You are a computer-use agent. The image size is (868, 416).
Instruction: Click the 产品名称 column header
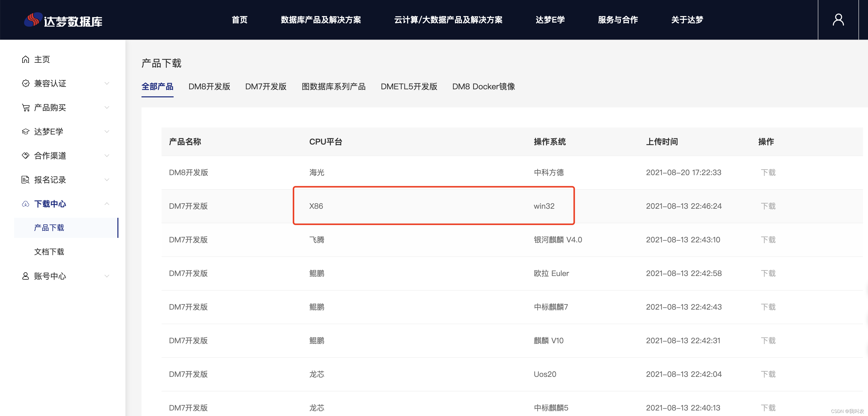[185, 142]
